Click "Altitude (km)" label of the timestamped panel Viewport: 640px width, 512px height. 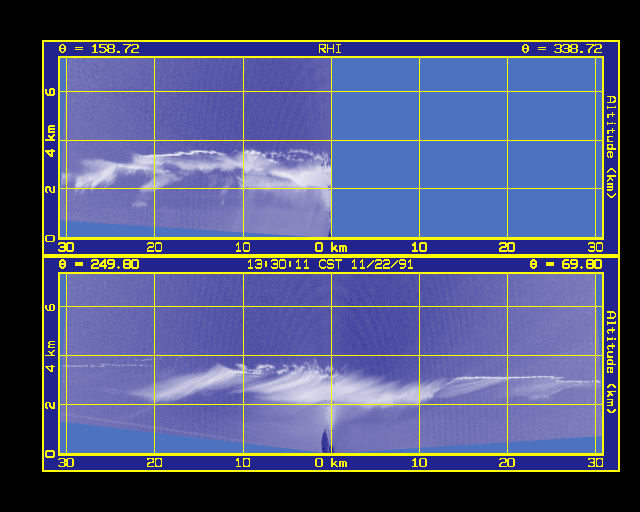coord(611,362)
